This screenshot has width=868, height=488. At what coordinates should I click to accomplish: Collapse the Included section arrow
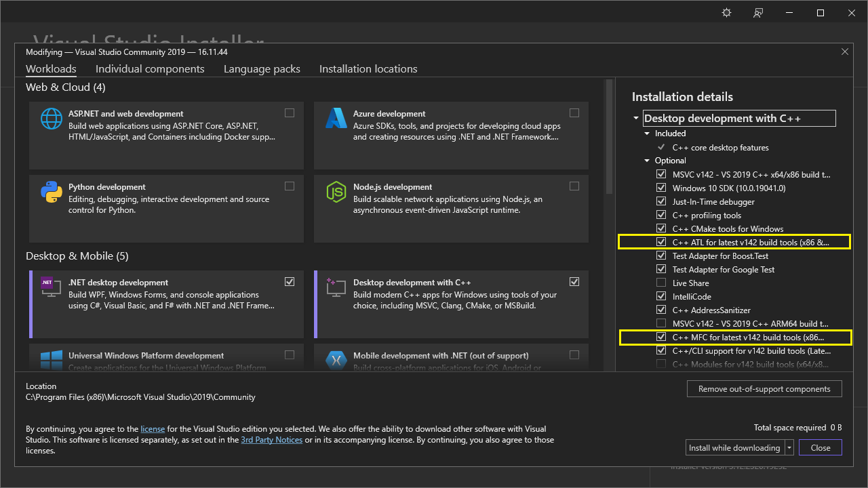pos(648,134)
